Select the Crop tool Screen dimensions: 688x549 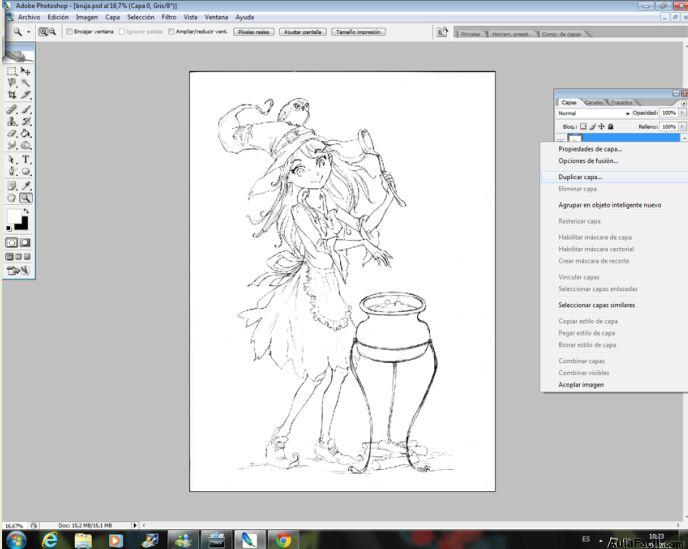coord(12,94)
